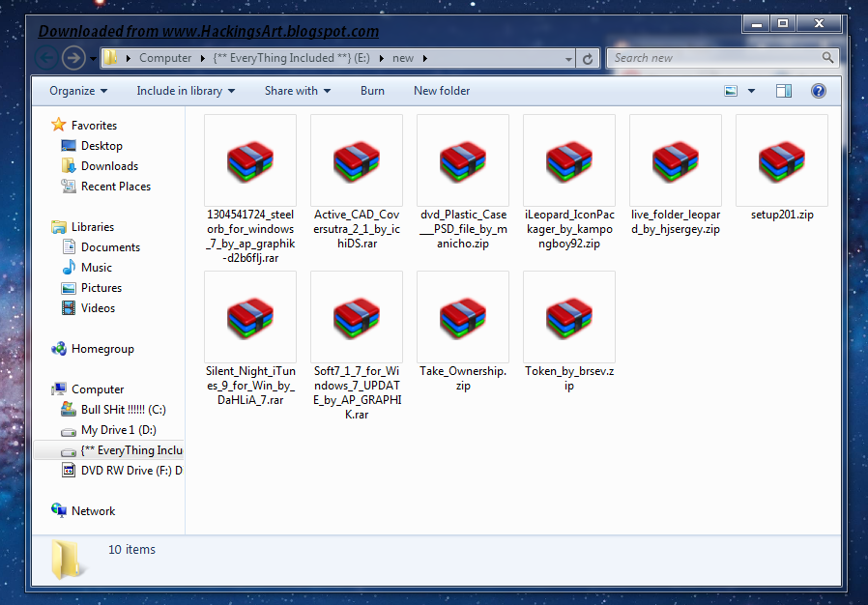Click the Active_CAD_Coversutra rar file icon
This screenshot has width=868, height=605.
(x=356, y=159)
